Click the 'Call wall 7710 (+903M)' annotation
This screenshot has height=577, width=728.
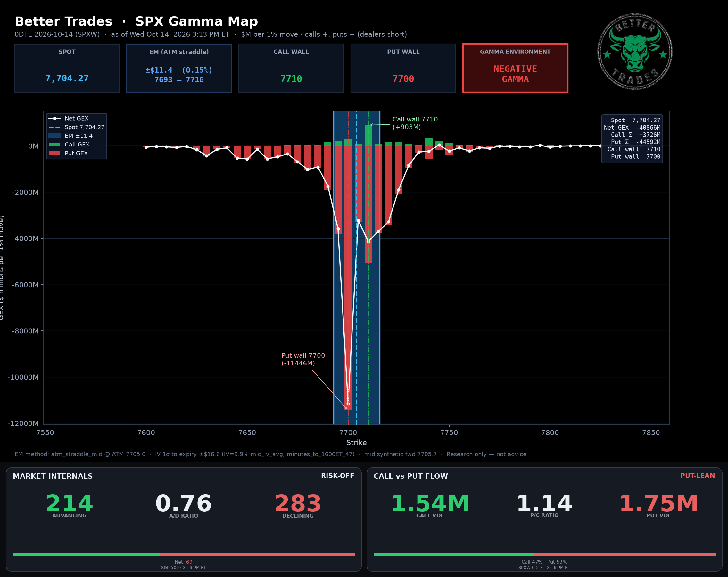pyautogui.click(x=415, y=123)
